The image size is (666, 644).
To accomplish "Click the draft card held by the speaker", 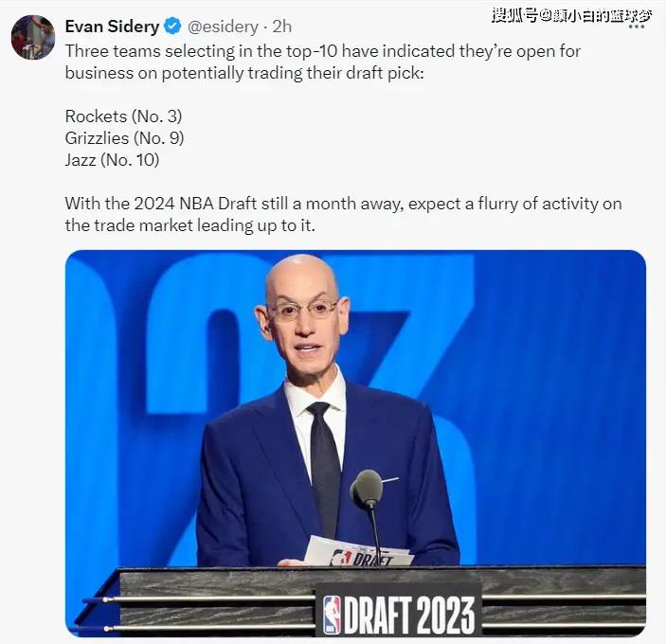I will click(358, 551).
